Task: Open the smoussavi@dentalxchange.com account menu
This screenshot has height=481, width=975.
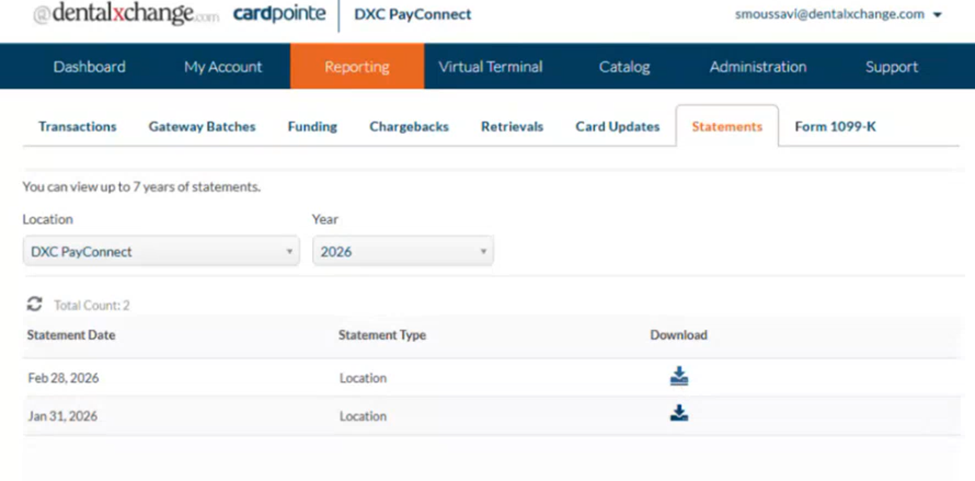Action: pyautogui.click(x=838, y=14)
